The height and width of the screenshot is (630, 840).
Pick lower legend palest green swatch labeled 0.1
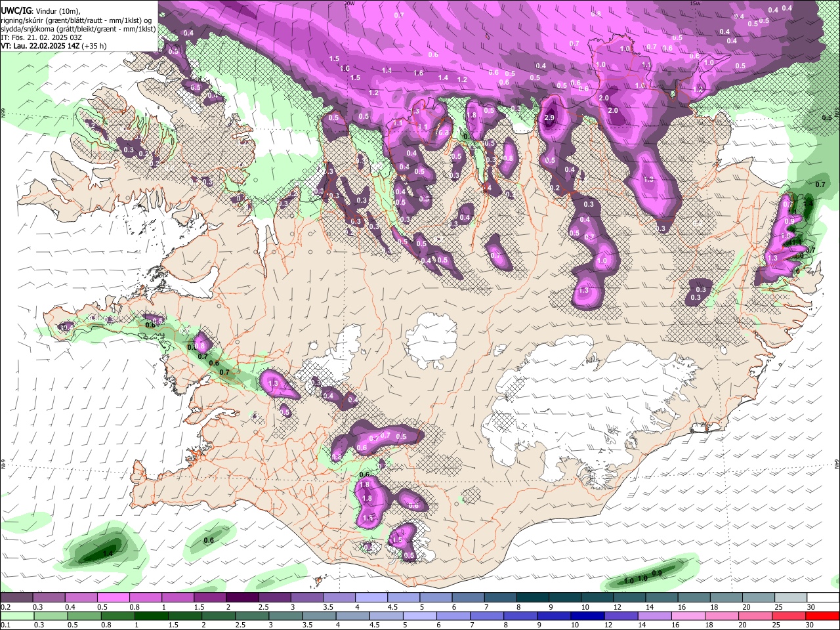16,616
